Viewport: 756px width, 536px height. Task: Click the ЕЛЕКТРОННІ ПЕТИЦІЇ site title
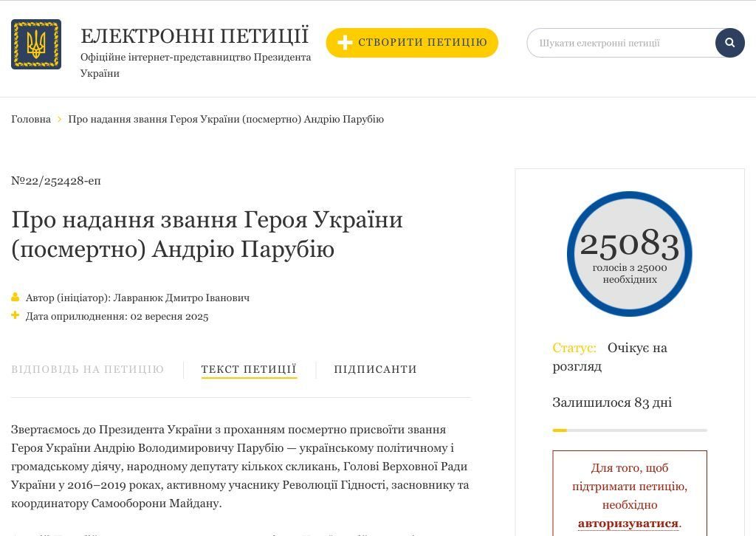click(194, 36)
